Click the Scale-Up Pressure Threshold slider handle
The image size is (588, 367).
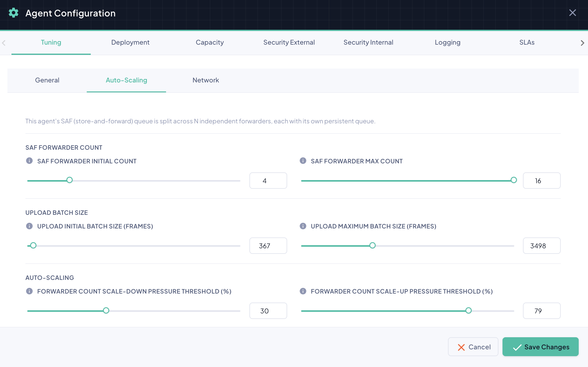coord(469,311)
